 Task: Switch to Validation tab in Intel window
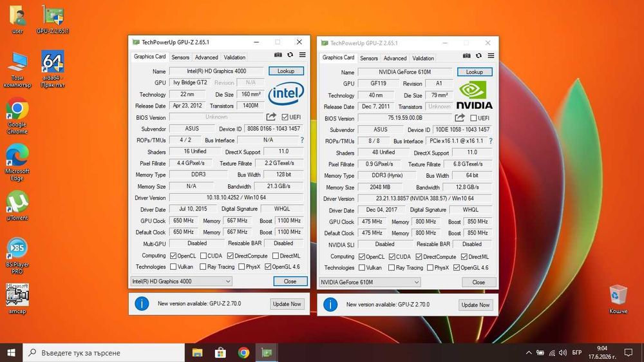(234, 57)
